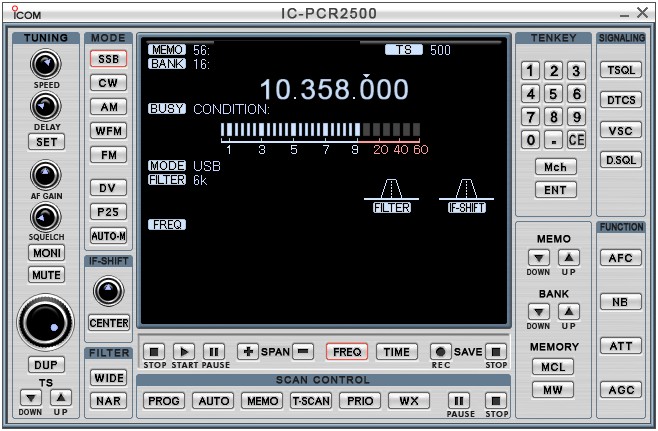
Task: Start the WX weather channel scan
Action: 409,401
